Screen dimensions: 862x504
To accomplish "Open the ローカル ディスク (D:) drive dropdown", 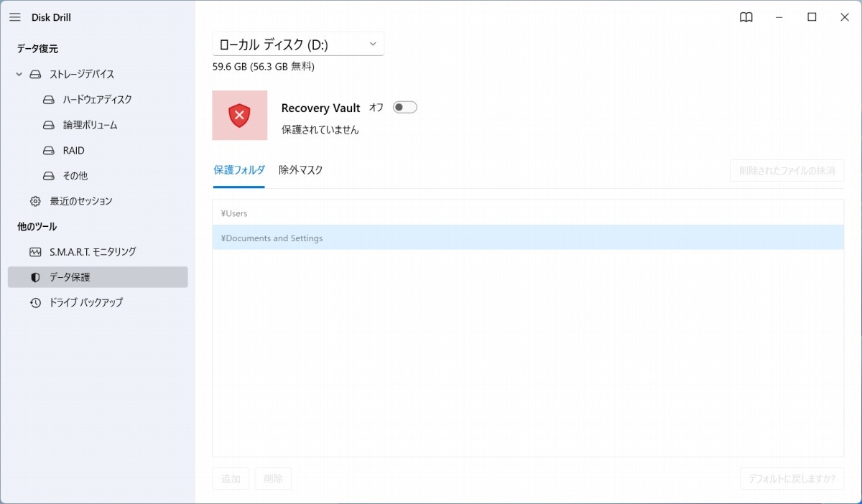I will coord(298,44).
